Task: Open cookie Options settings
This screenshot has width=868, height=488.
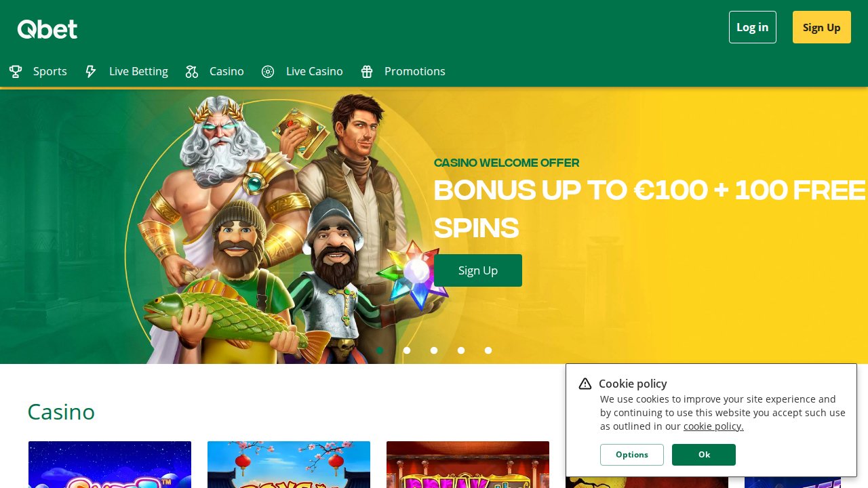Action: pyautogui.click(x=632, y=455)
